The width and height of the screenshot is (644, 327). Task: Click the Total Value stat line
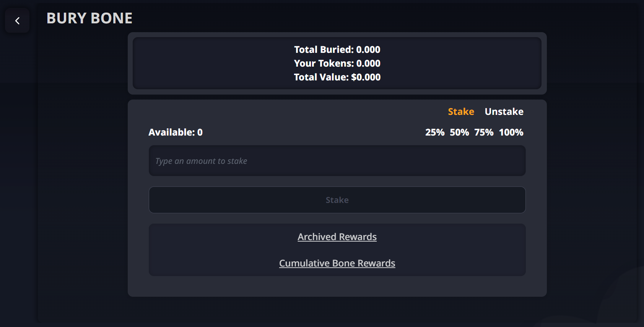337,77
